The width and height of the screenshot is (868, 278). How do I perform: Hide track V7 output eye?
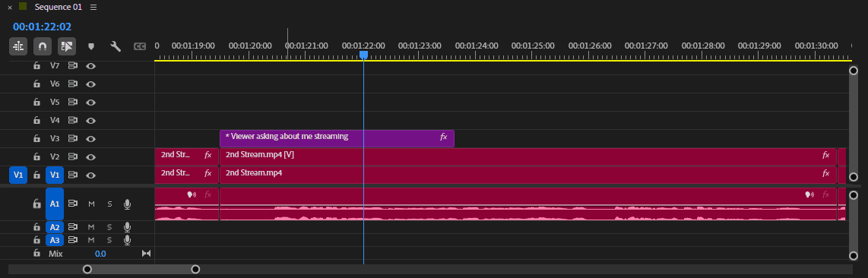pos(90,66)
